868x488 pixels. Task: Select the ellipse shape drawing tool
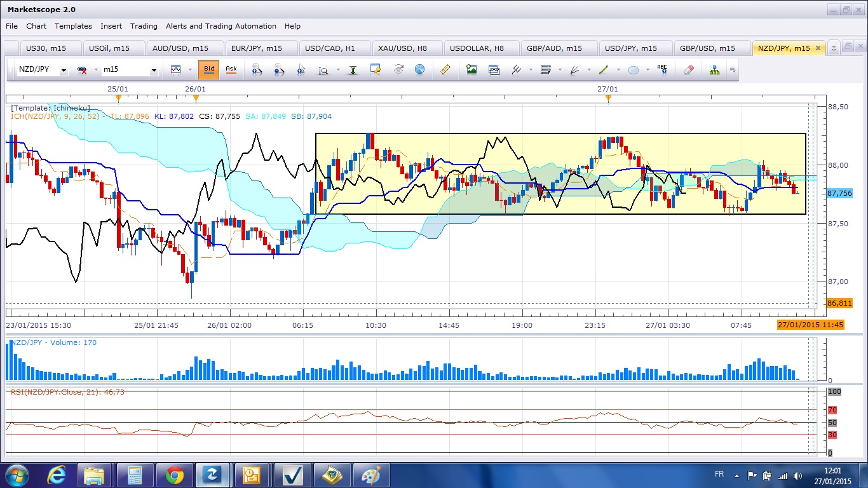coord(634,70)
